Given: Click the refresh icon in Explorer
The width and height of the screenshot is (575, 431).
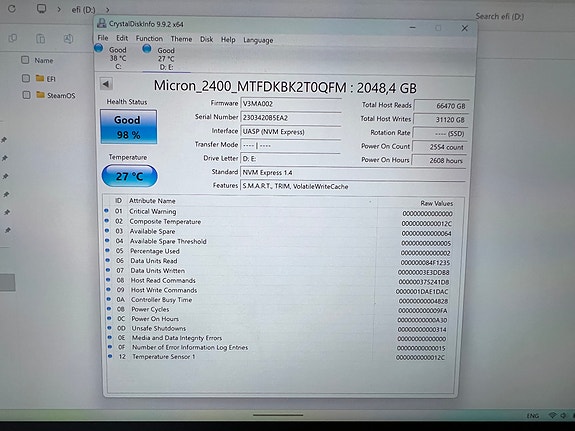Looking at the screenshot, I should 12,8.
